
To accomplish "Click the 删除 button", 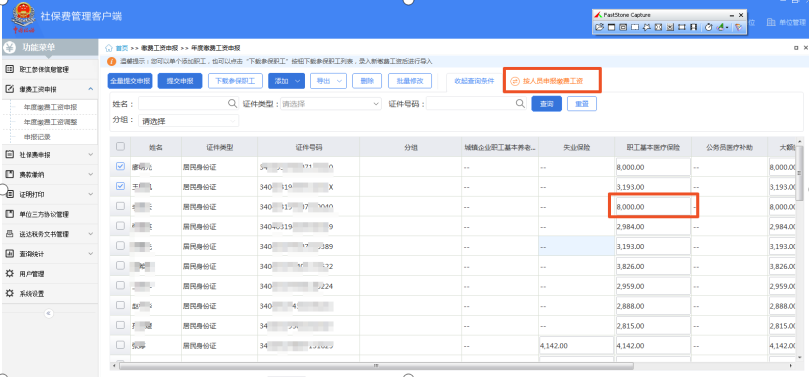I will coord(367,81).
